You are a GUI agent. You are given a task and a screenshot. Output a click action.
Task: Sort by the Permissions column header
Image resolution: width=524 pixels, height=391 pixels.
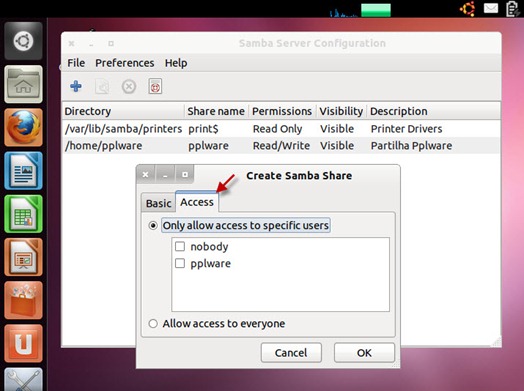pyautogui.click(x=282, y=111)
